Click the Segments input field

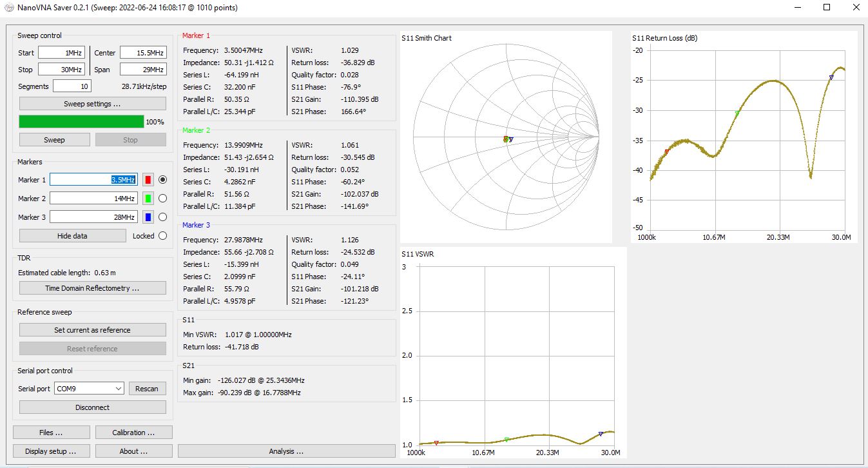(x=72, y=86)
